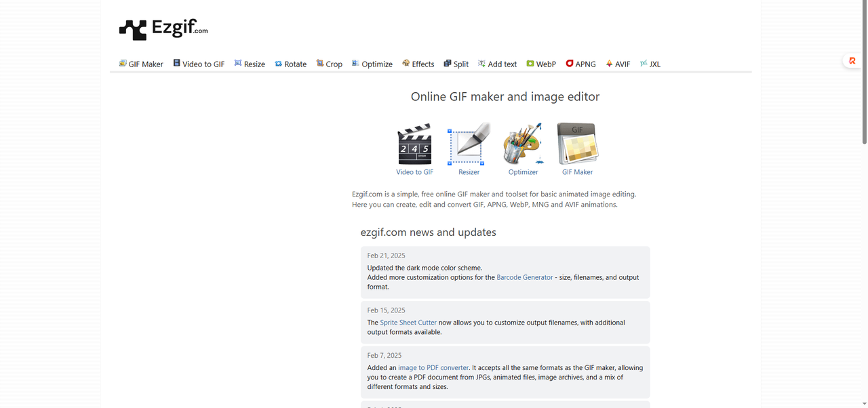Screen dimensions: 868x408
Task: Open Split in the top menu
Action: click(x=456, y=64)
